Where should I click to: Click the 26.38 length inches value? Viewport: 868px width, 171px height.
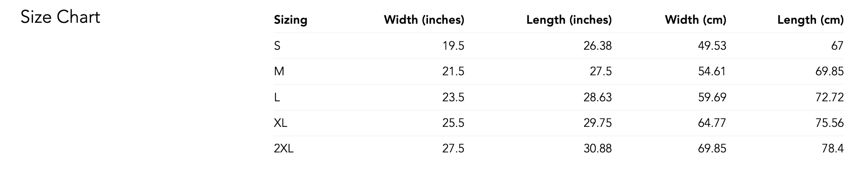(x=598, y=46)
